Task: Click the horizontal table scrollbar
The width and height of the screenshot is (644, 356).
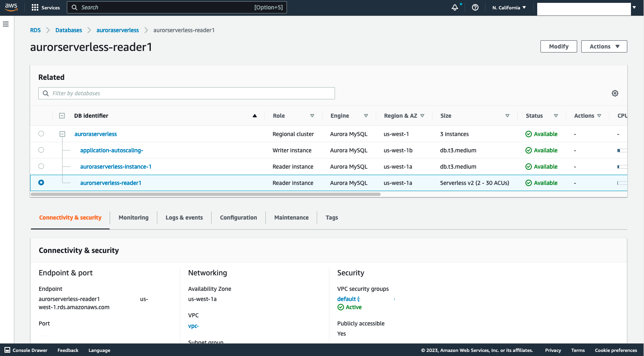Action: tap(205, 194)
